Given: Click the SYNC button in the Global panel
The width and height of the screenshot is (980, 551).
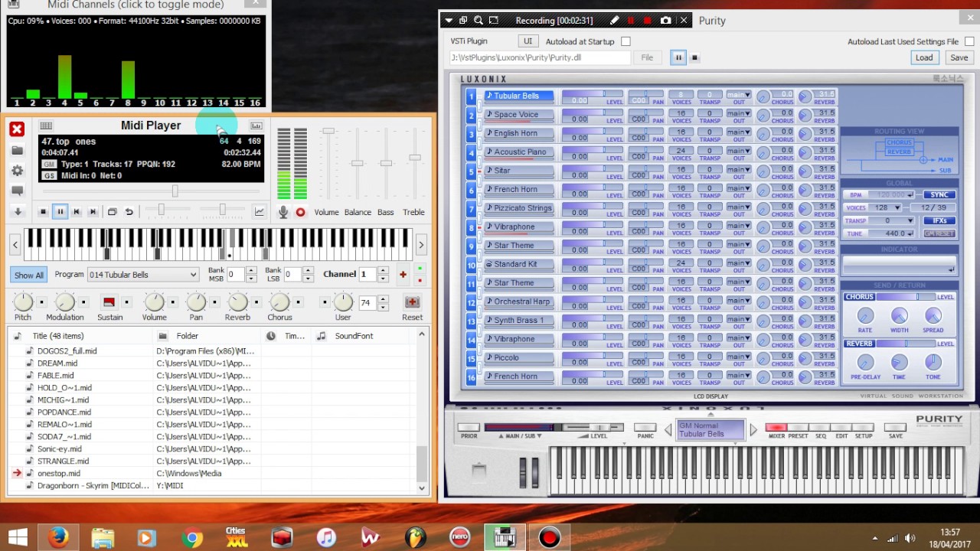Looking at the screenshot, I should pos(939,195).
